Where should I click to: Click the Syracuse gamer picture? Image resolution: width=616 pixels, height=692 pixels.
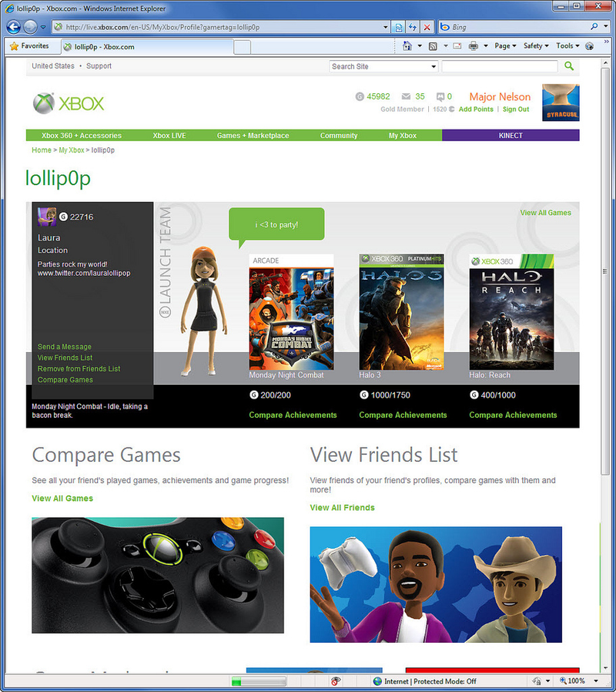(x=561, y=102)
